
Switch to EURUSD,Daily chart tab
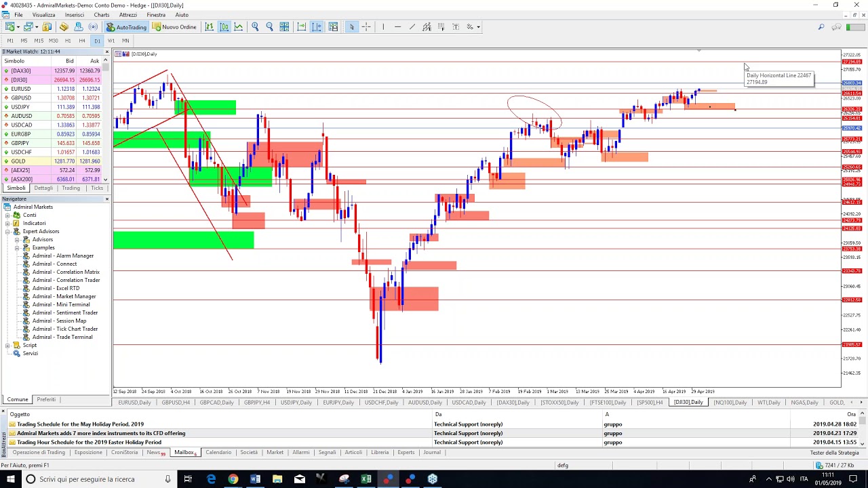[x=134, y=403]
